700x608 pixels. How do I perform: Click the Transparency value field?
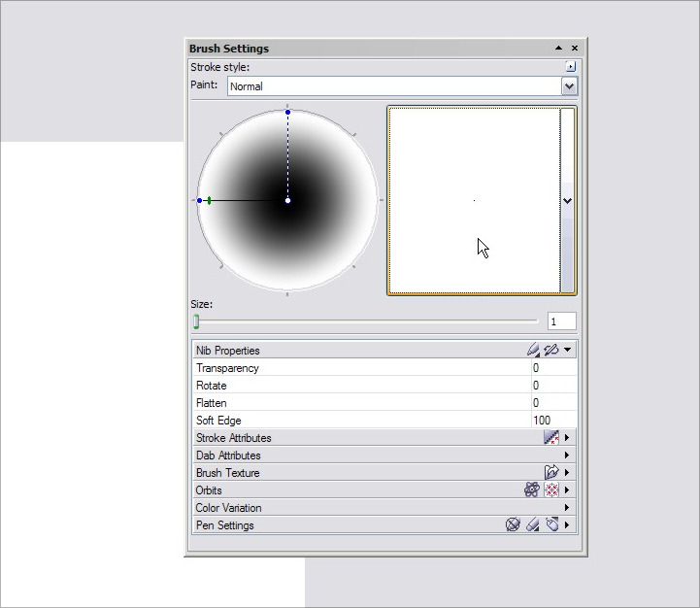(553, 368)
